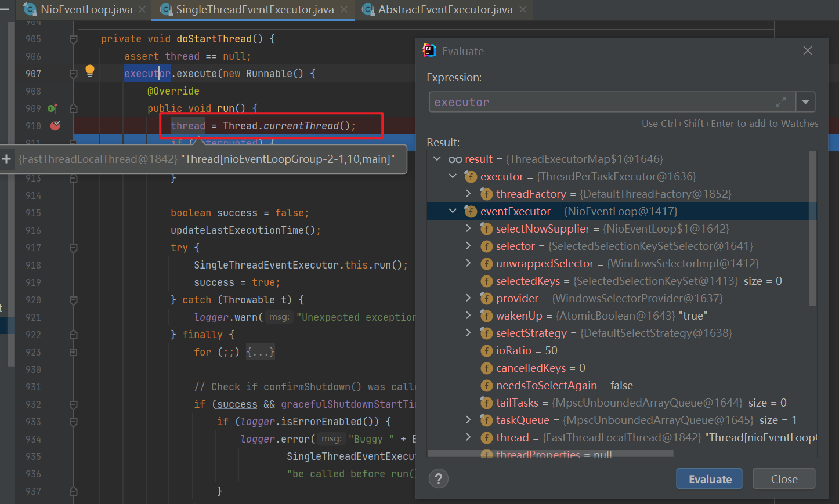Toggle code folding on line 923

[74, 352]
